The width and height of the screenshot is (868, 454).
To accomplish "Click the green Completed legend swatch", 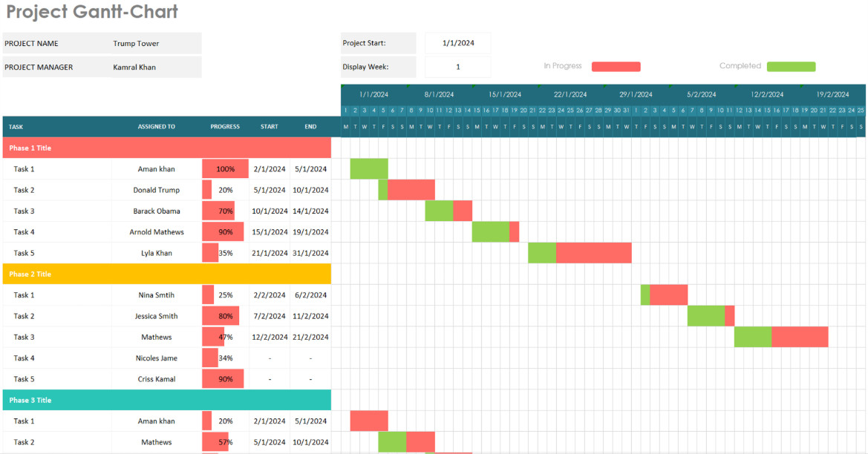I will 791,66.
